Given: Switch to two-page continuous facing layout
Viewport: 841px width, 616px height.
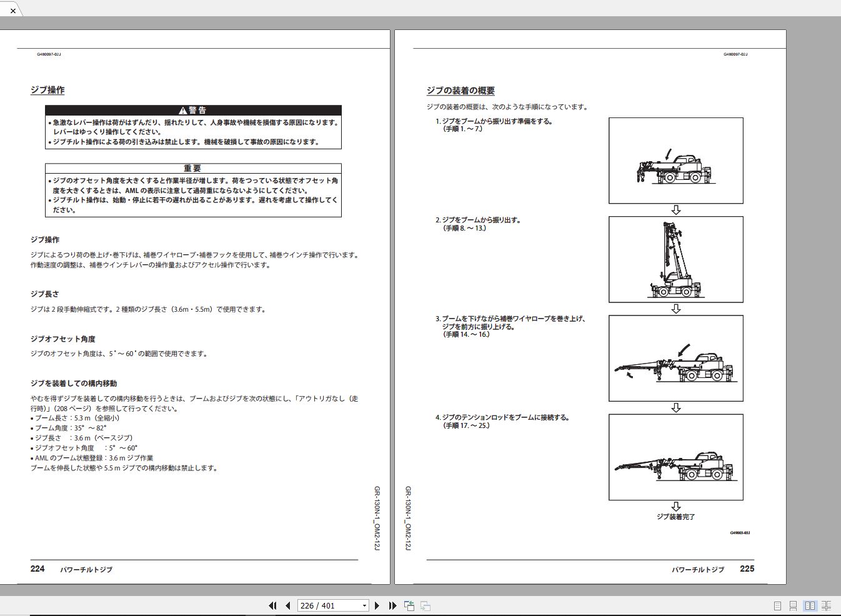Looking at the screenshot, I should (826, 605).
